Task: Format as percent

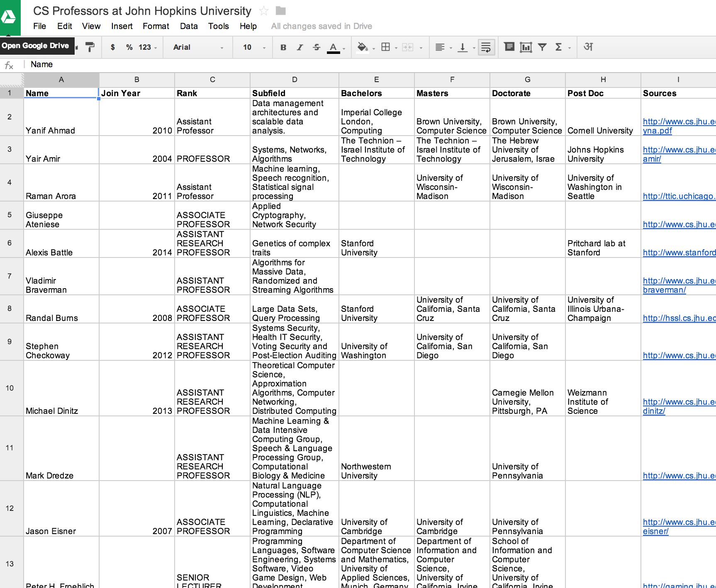Action: point(129,47)
